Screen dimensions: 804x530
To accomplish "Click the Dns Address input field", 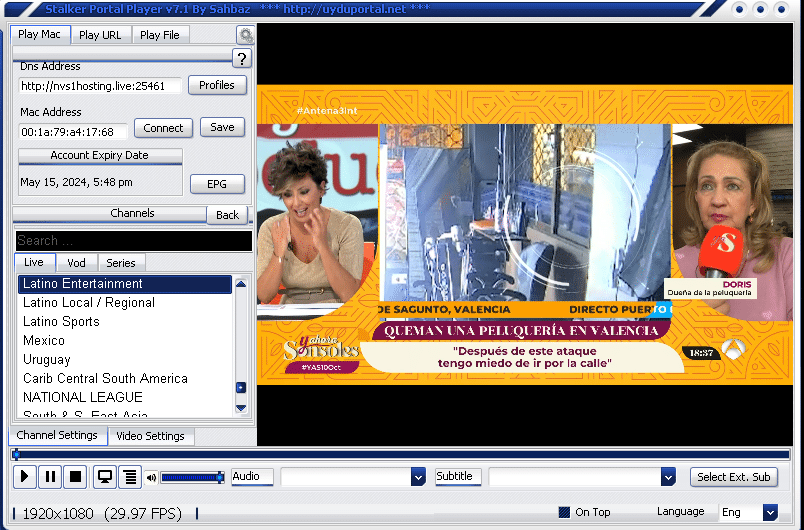I will (x=100, y=86).
